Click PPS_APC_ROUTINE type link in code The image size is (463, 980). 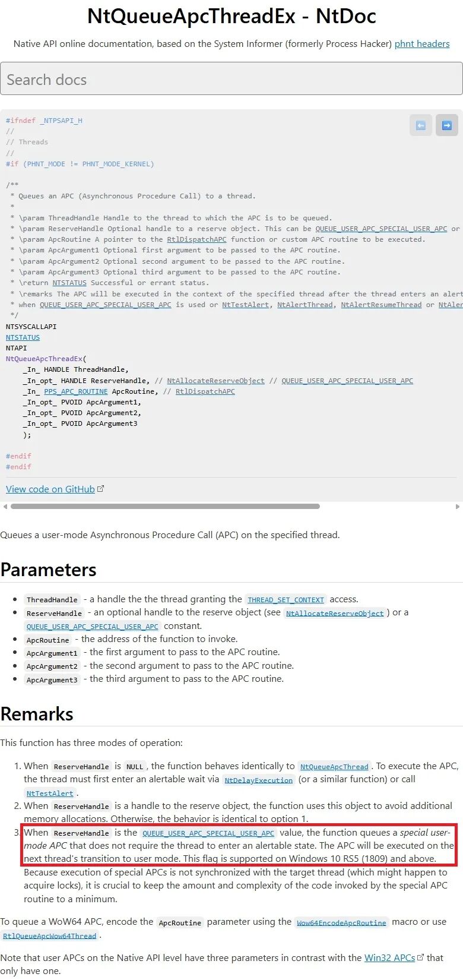[76, 391]
